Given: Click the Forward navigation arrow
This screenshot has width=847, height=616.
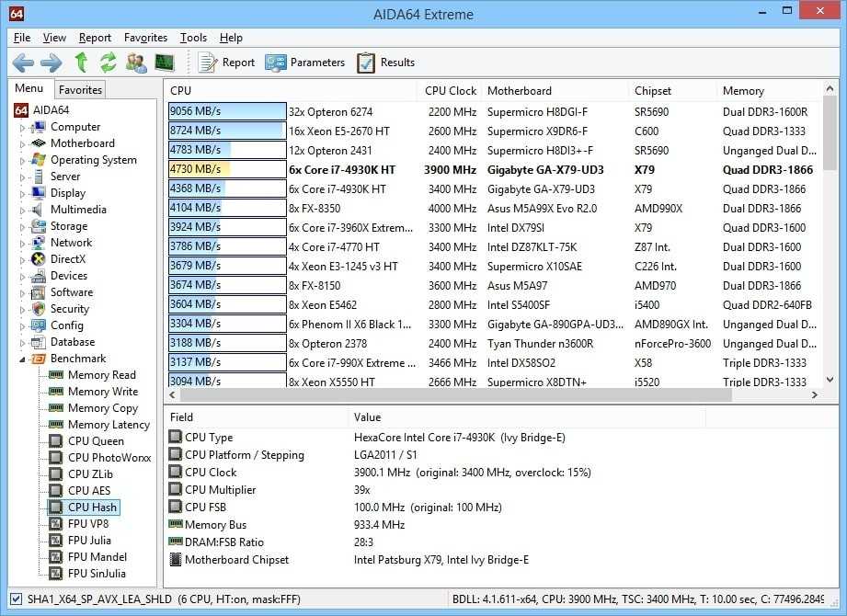Looking at the screenshot, I should click(52, 63).
